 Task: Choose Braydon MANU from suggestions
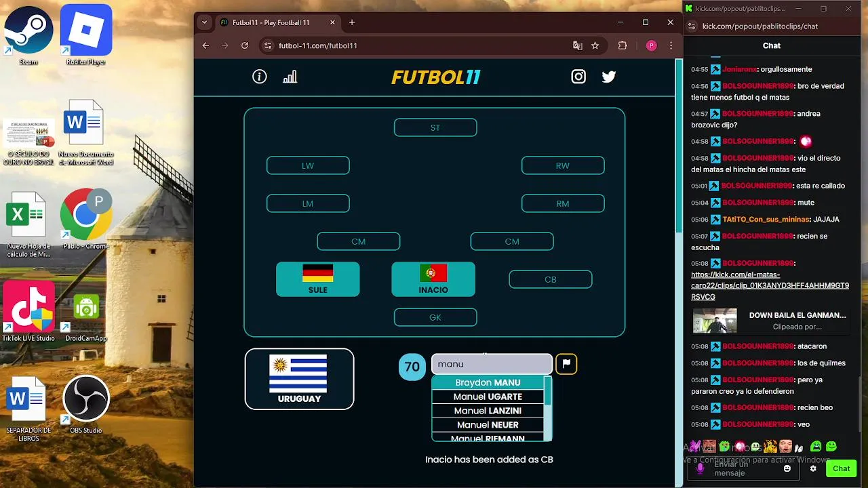[488, 382]
